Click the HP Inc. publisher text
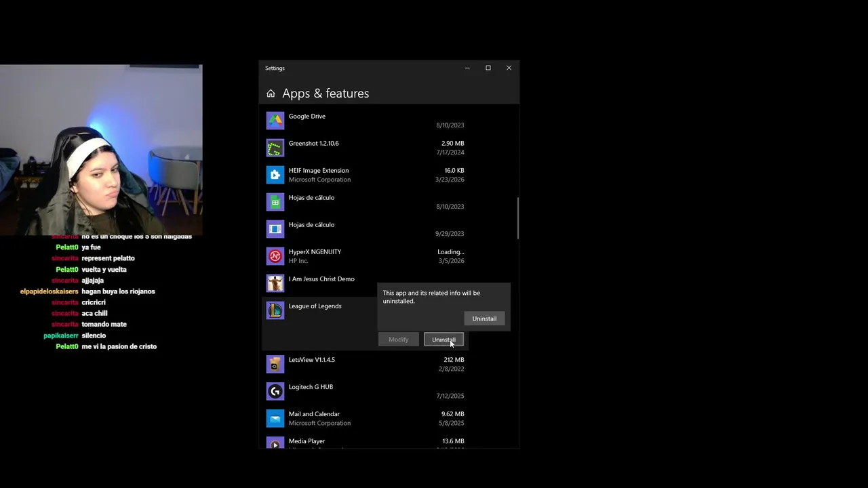868x488 pixels. coord(298,260)
